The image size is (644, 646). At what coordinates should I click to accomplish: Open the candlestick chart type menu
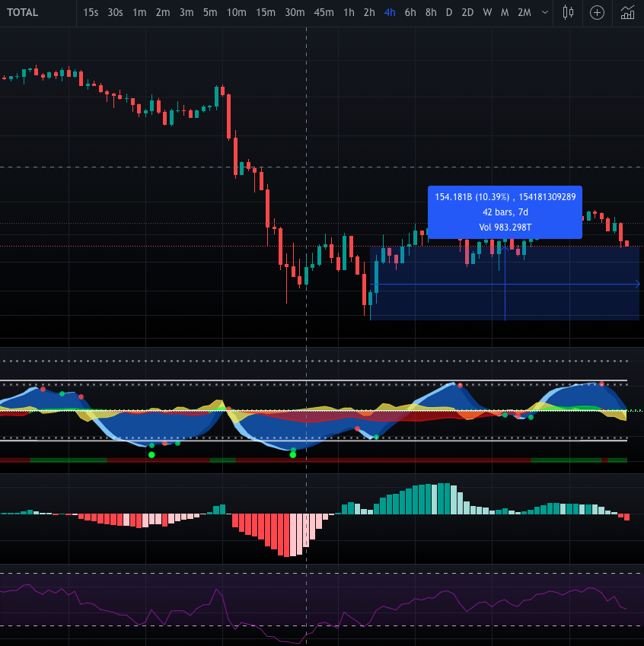coord(568,12)
